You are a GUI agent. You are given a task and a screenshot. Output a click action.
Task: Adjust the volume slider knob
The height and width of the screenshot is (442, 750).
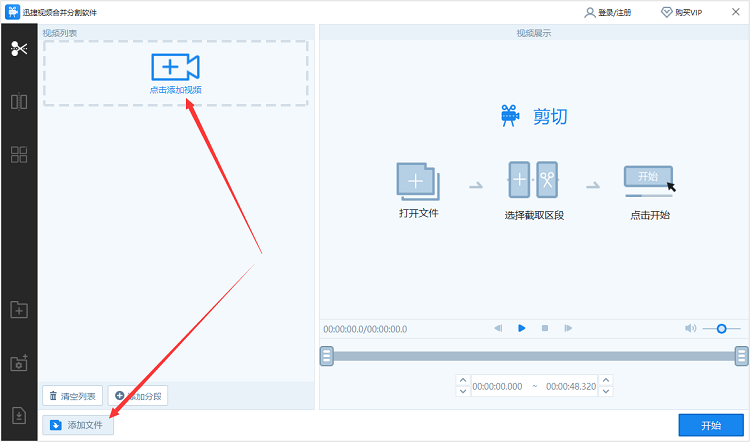point(721,329)
